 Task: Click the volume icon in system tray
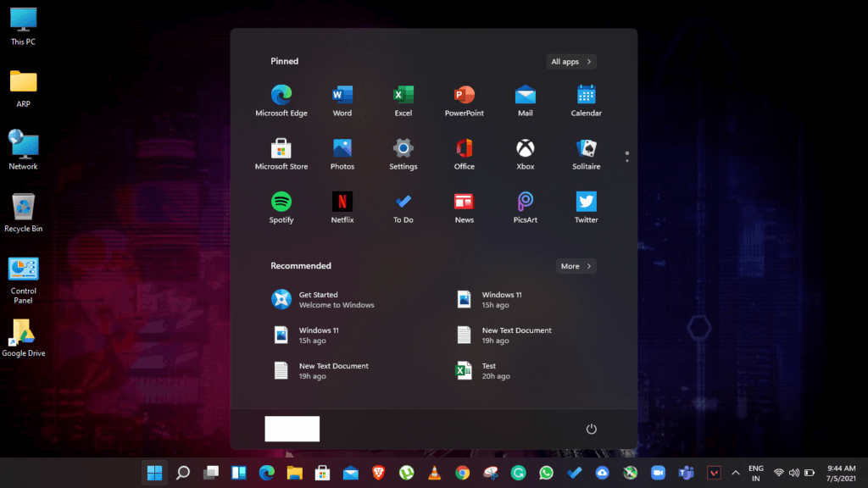793,473
